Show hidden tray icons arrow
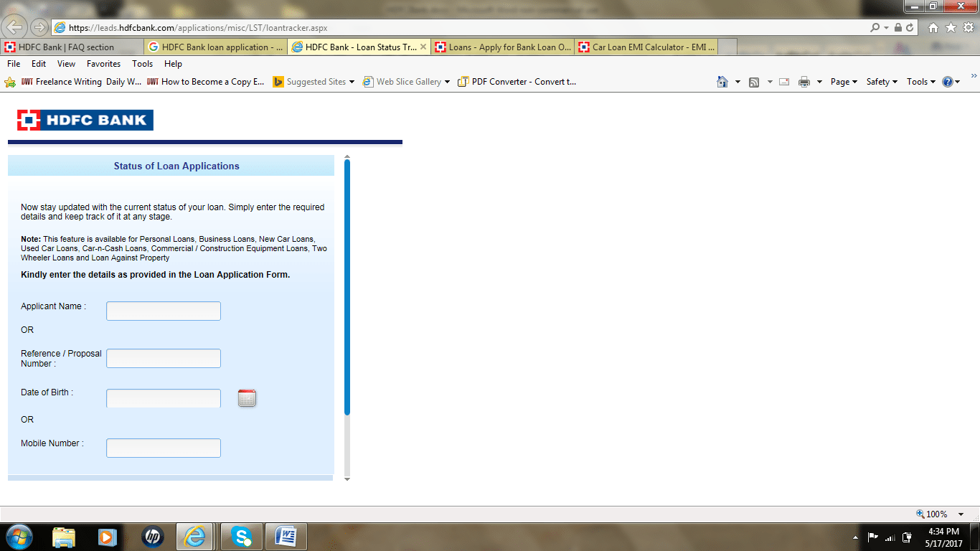Viewport: 980px width, 551px height. 855,537
